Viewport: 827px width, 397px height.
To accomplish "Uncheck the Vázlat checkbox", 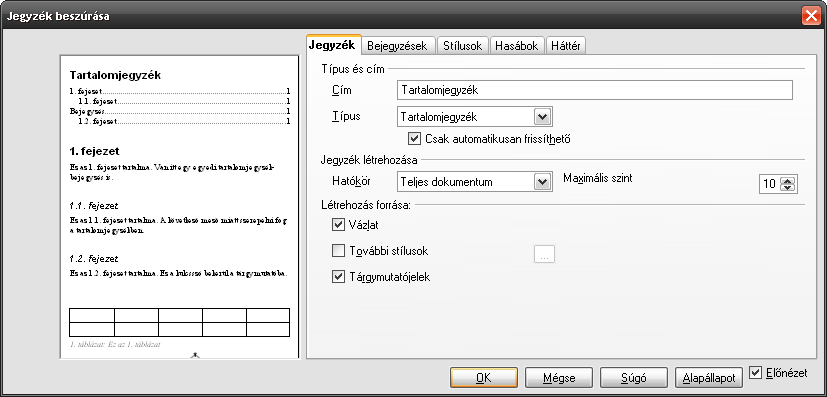I will point(338,225).
